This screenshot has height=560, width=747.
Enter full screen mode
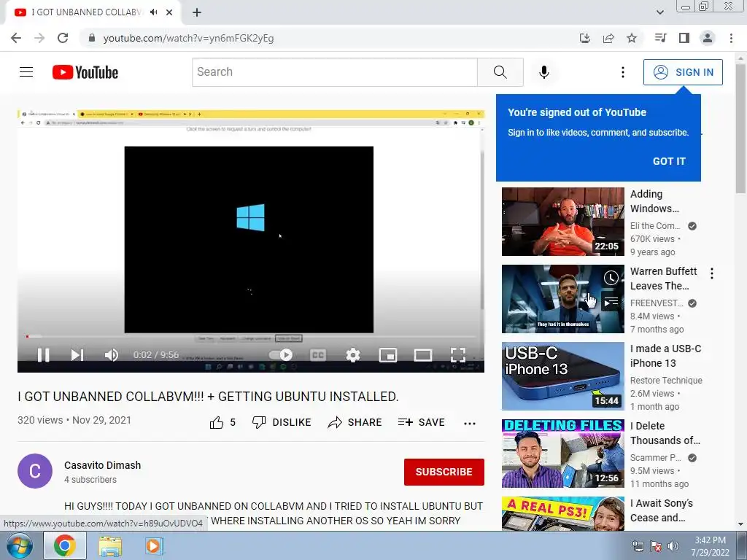(458, 355)
